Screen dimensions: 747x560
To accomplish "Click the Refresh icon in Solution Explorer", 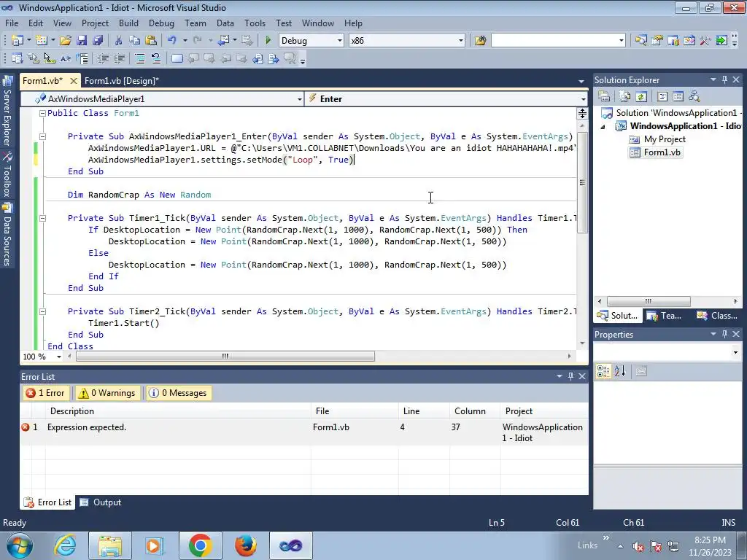I will (641, 97).
